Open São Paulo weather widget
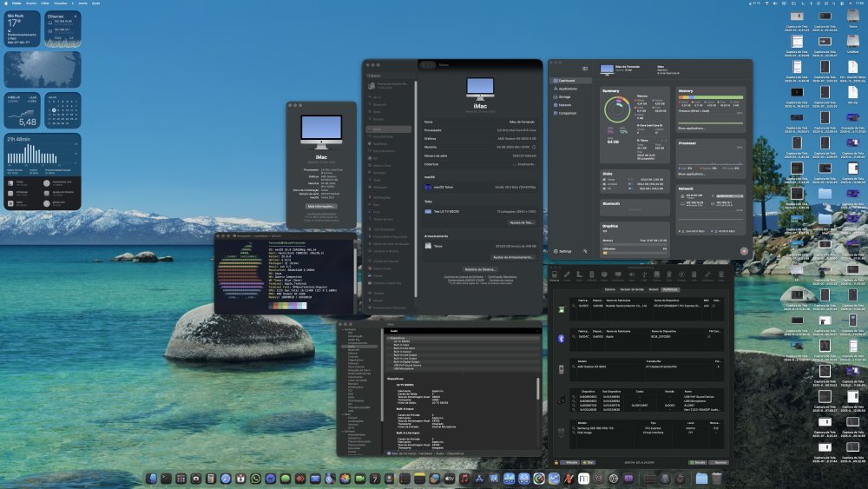The image size is (868, 489). pyautogui.click(x=23, y=29)
